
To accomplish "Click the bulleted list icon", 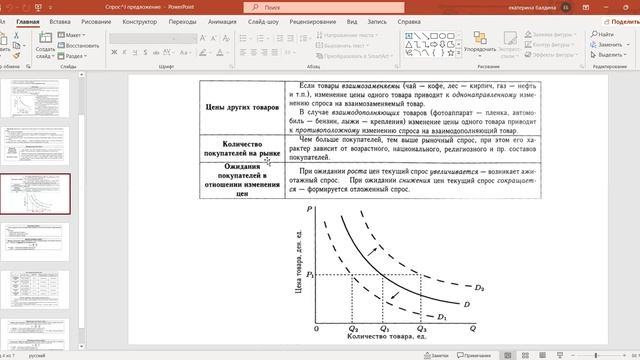I will coord(243,38).
